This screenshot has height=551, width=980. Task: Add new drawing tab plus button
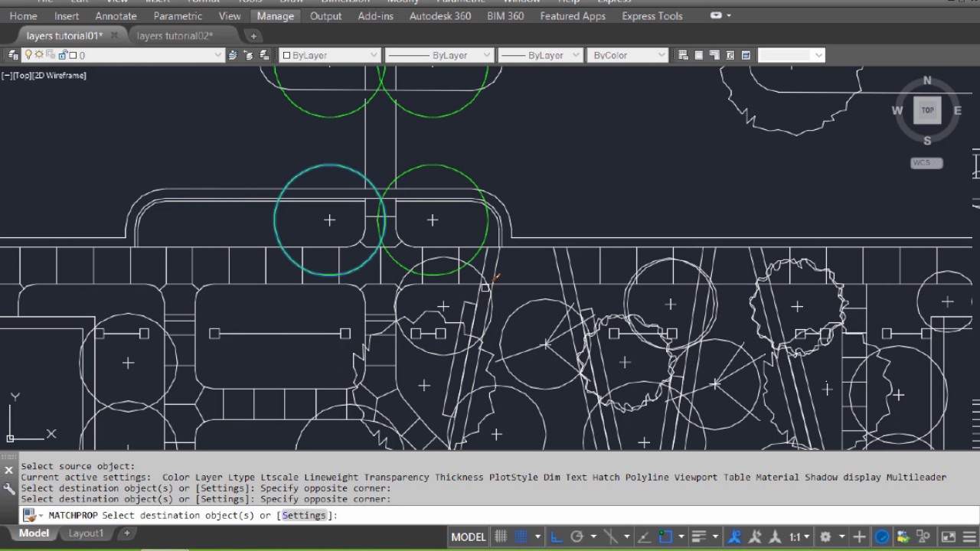(253, 36)
